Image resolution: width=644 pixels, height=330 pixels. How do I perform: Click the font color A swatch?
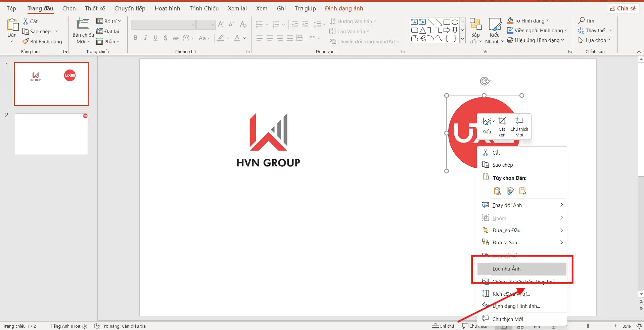click(237, 38)
